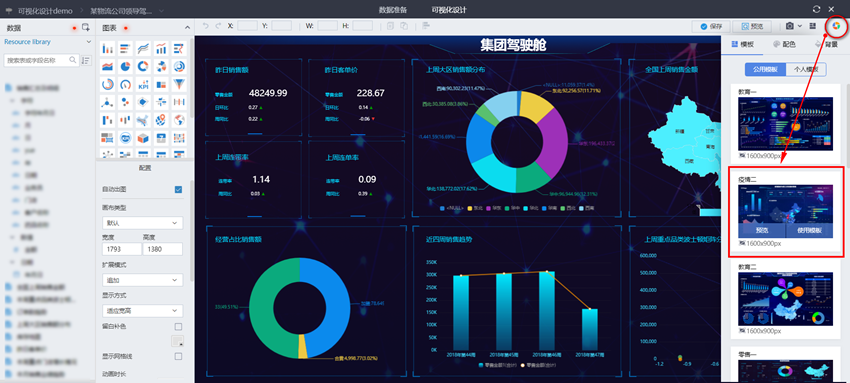This screenshot has width=850, height=383.
Task: Click the undo arrow in toolbar
Action: pyautogui.click(x=205, y=26)
